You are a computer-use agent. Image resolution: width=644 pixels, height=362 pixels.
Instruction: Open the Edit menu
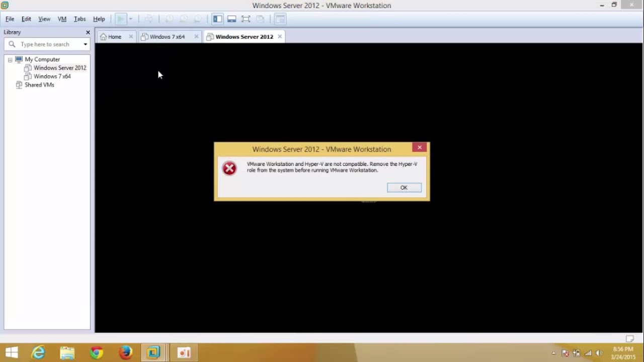click(26, 19)
